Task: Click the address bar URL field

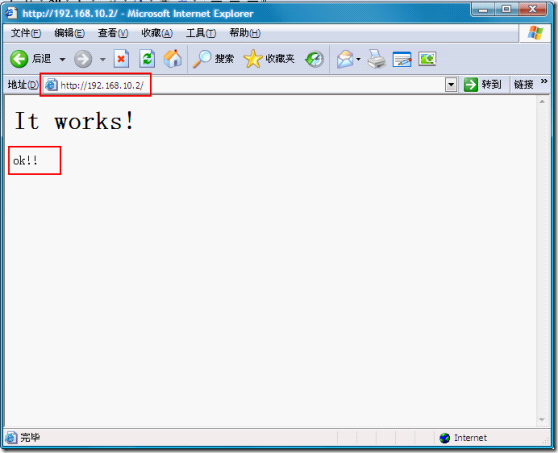Action: click(x=244, y=85)
